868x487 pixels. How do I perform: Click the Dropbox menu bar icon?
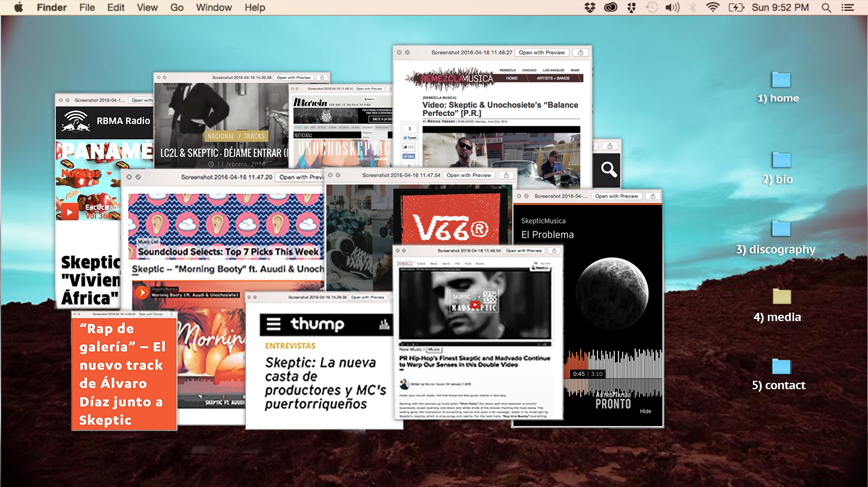click(590, 7)
